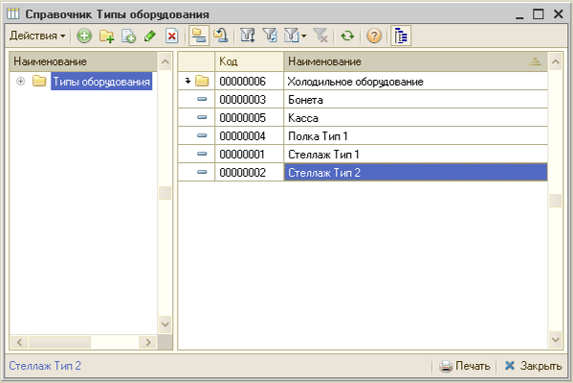Close the Справочник window via X
This screenshot has height=383, width=573.
558,14
